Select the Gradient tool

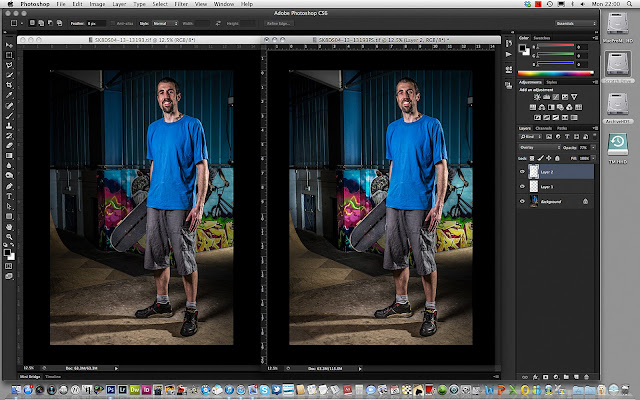9,156
